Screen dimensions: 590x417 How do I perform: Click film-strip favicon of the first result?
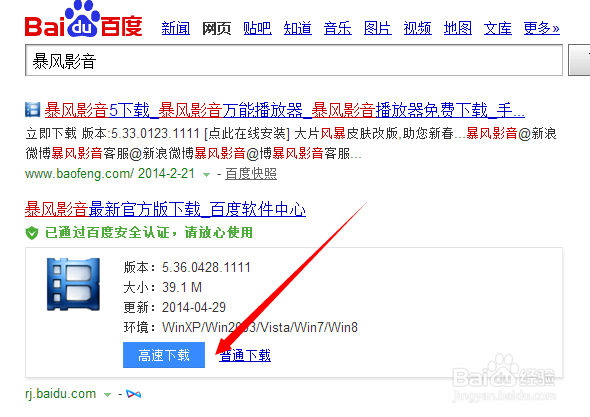33,110
